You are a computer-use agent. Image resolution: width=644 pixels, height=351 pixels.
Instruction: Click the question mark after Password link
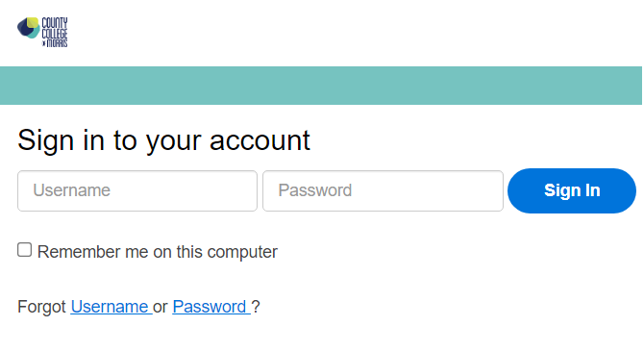(256, 307)
